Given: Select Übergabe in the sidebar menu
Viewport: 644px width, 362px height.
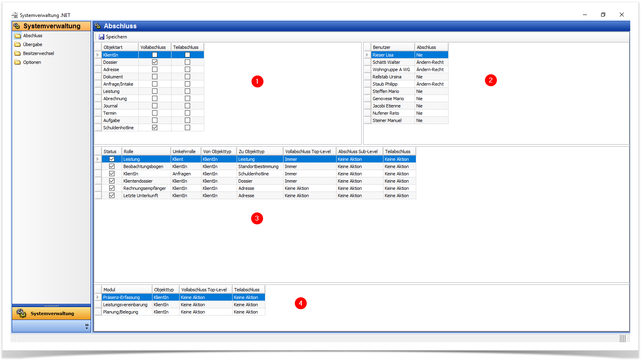Looking at the screenshot, I should pyautogui.click(x=33, y=44).
